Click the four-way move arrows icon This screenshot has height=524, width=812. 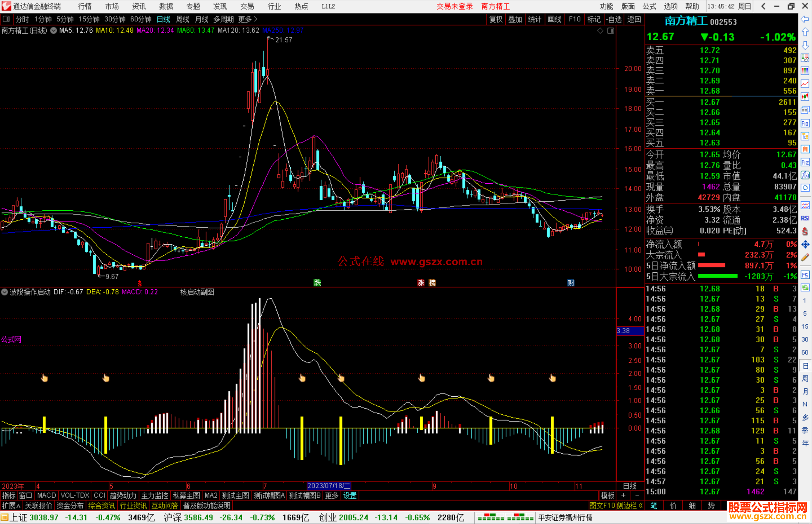pos(805,245)
